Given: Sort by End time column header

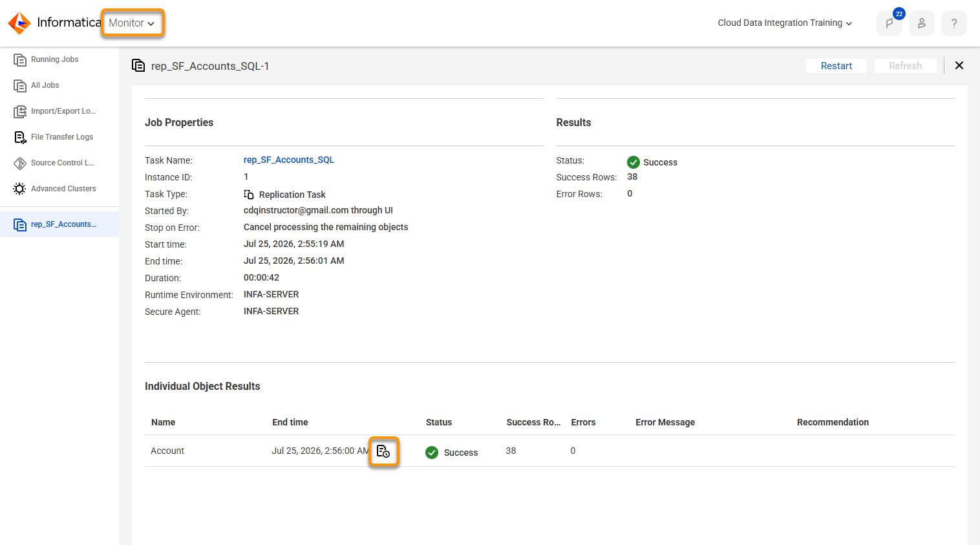Looking at the screenshot, I should tap(290, 422).
